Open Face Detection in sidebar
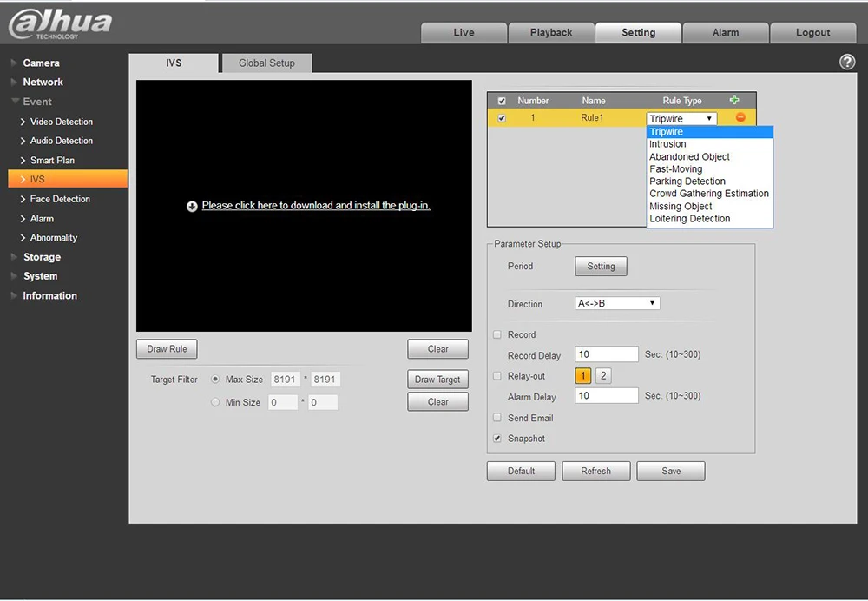Screen dimensions: 868x601 60,199
